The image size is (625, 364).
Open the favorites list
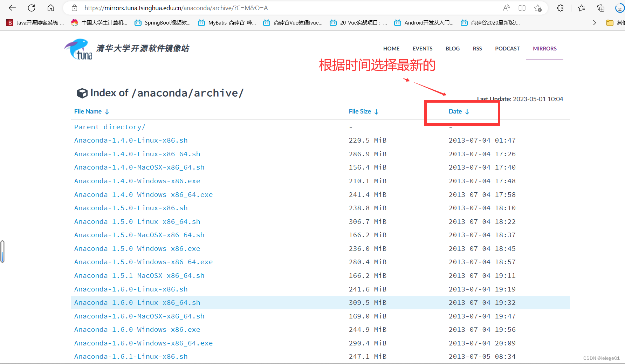[x=582, y=8]
